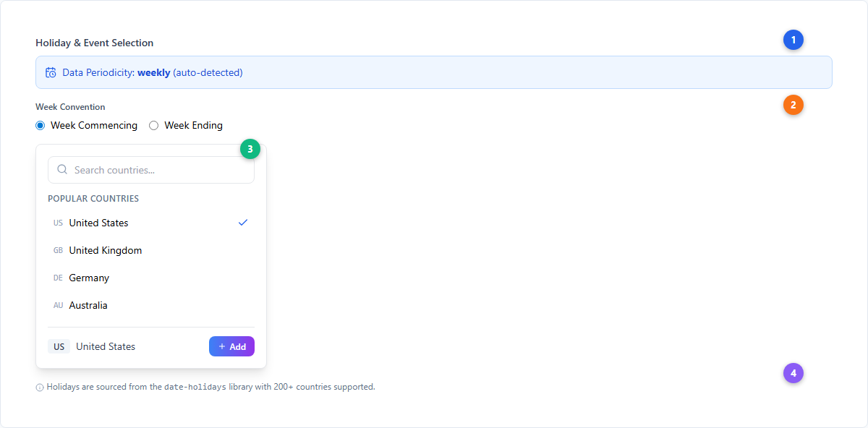Choose Australia from popular countries
868x428 pixels.
point(151,305)
